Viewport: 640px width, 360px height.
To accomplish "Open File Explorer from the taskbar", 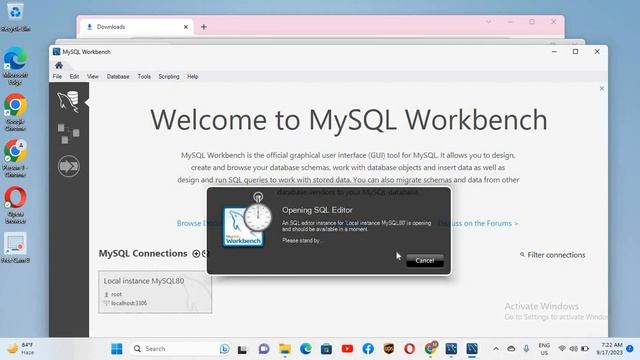I will 284,349.
